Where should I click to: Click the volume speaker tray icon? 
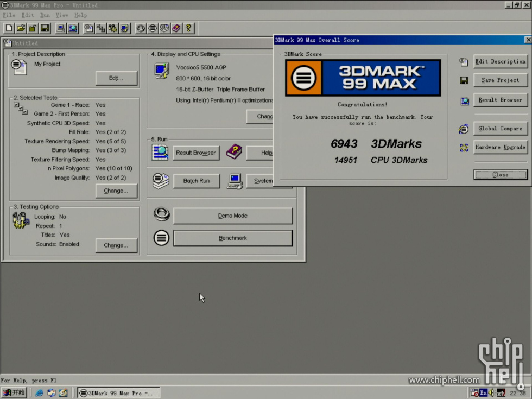(491, 393)
